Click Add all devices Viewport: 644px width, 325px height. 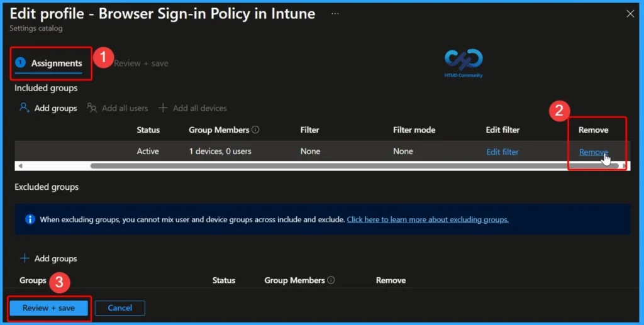point(192,108)
